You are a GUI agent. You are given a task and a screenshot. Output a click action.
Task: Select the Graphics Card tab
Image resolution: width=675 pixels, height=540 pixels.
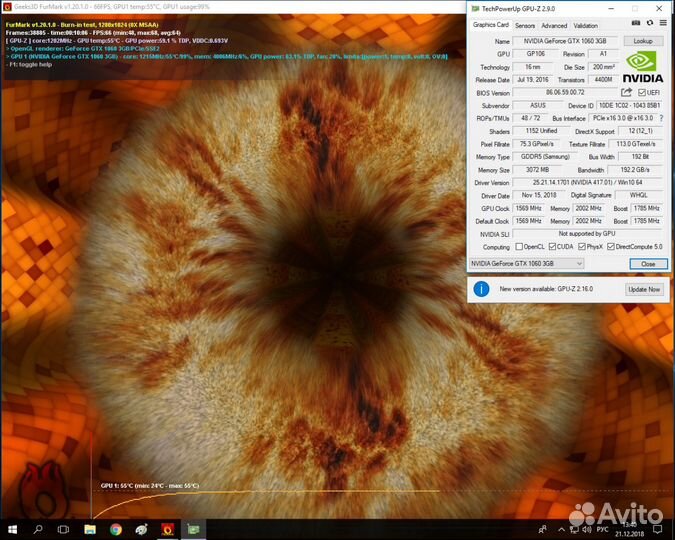(490, 25)
